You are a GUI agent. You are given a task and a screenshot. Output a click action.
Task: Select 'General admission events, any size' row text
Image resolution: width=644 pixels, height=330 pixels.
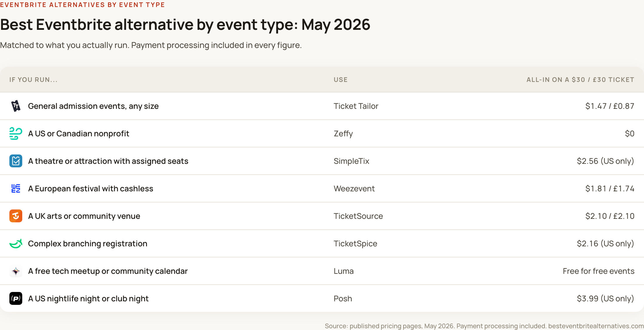[x=93, y=106]
